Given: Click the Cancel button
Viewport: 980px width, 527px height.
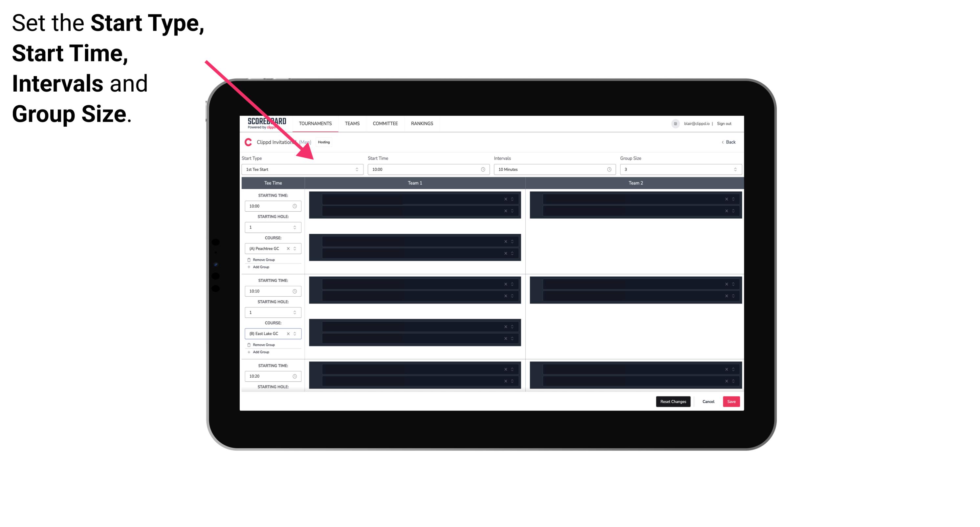Looking at the screenshot, I should [708, 401].
